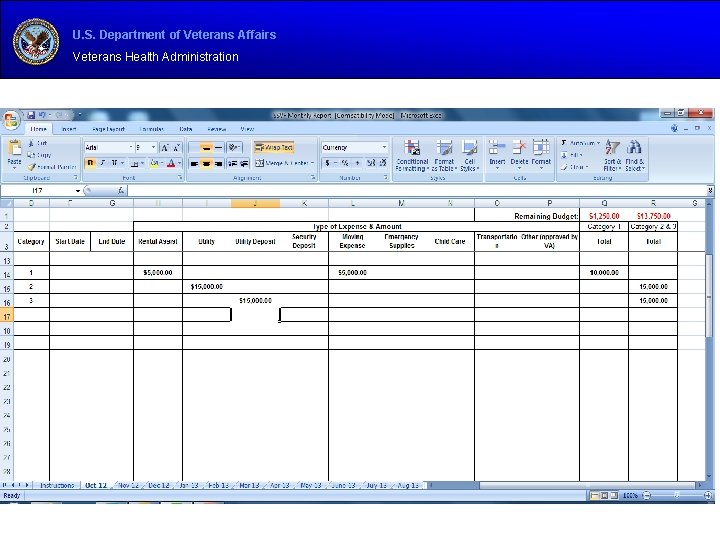
Task: Zoom out with the minus button
Action: 647,495
